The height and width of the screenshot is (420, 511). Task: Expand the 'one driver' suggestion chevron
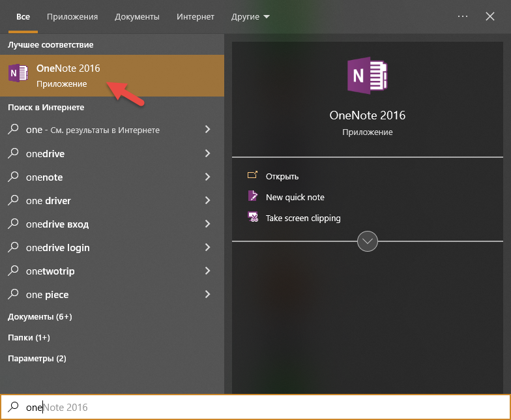point(207,200)
